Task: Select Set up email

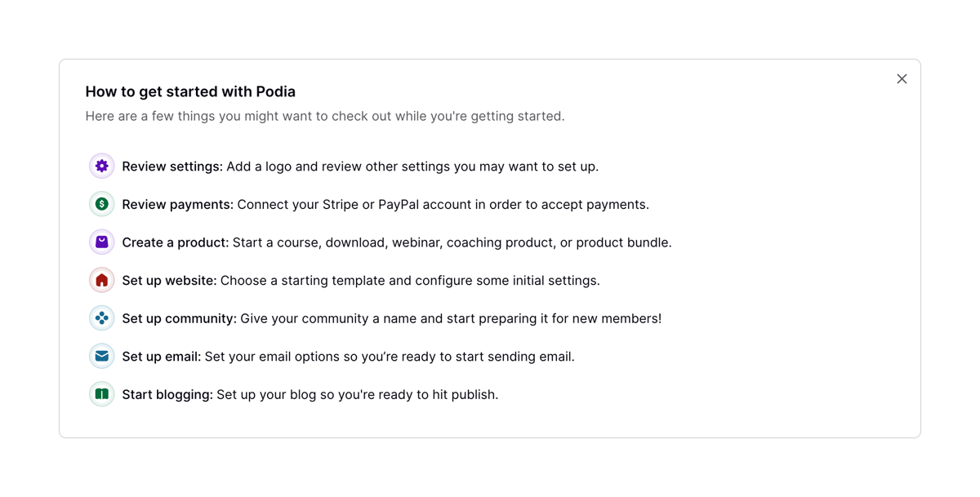Action: click(x=161, y=356)
